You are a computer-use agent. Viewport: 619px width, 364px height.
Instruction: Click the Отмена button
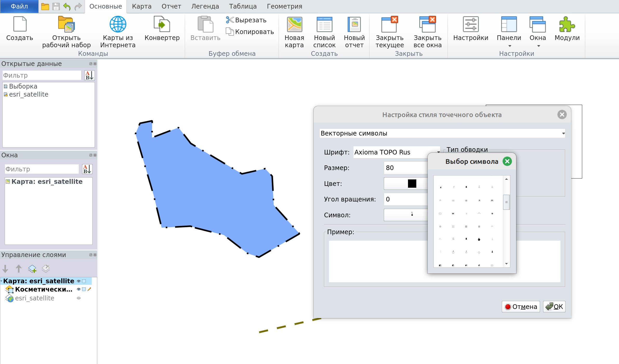(521, 307)
